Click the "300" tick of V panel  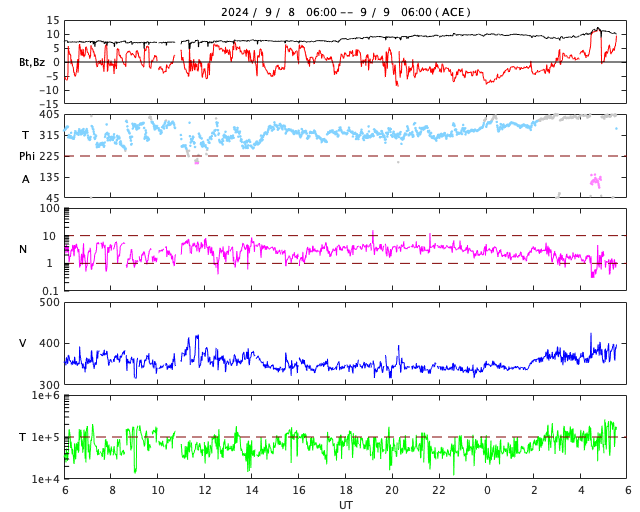[49, 385]
